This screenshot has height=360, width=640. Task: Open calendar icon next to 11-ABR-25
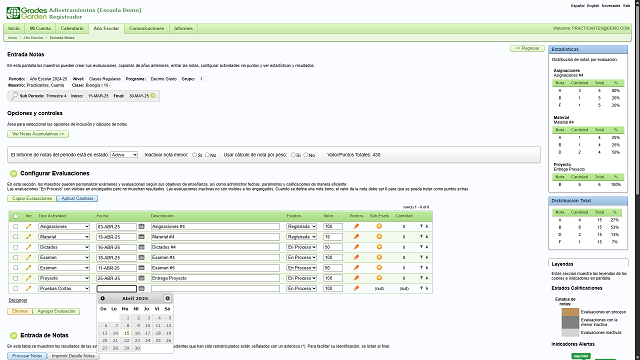(142, 267)
